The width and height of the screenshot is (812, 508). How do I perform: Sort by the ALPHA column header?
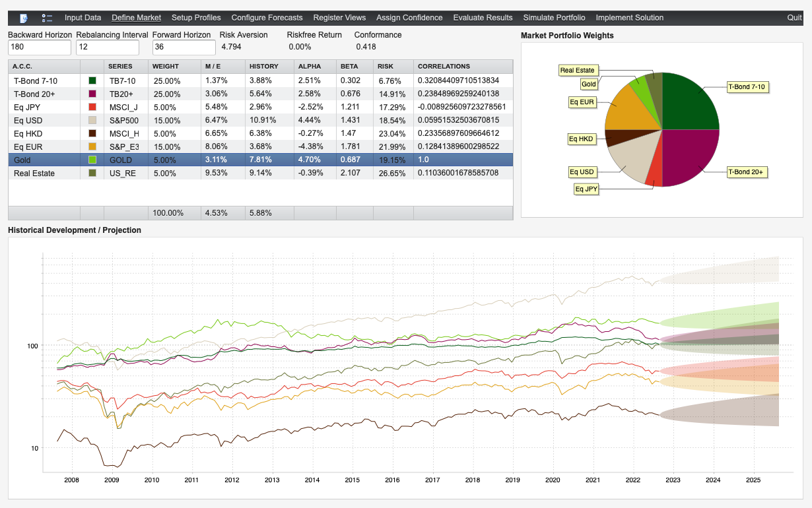click(x=315, y=67)
